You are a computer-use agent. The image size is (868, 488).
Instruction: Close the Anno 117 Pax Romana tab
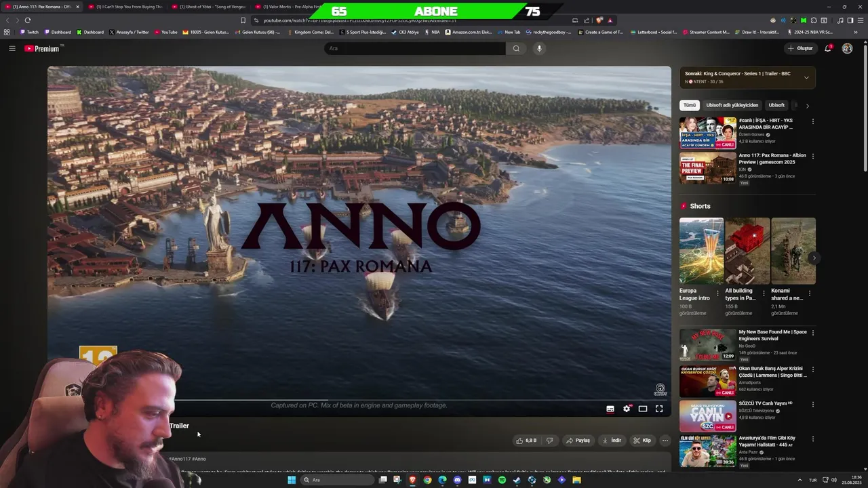(77, 7)
